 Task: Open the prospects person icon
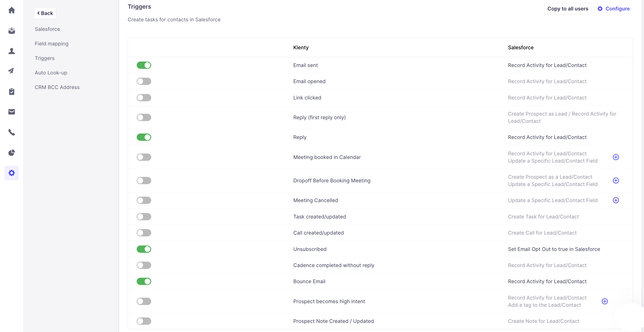[12, 51]
